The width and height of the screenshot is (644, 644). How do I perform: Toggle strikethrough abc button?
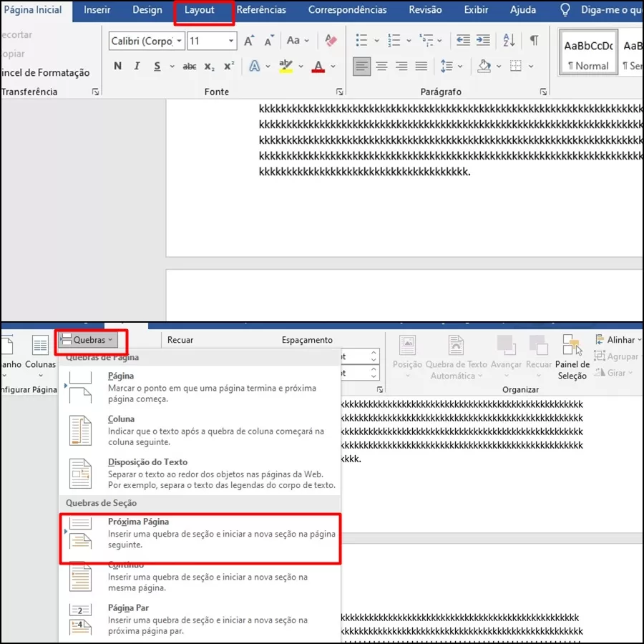coord(190,66)
